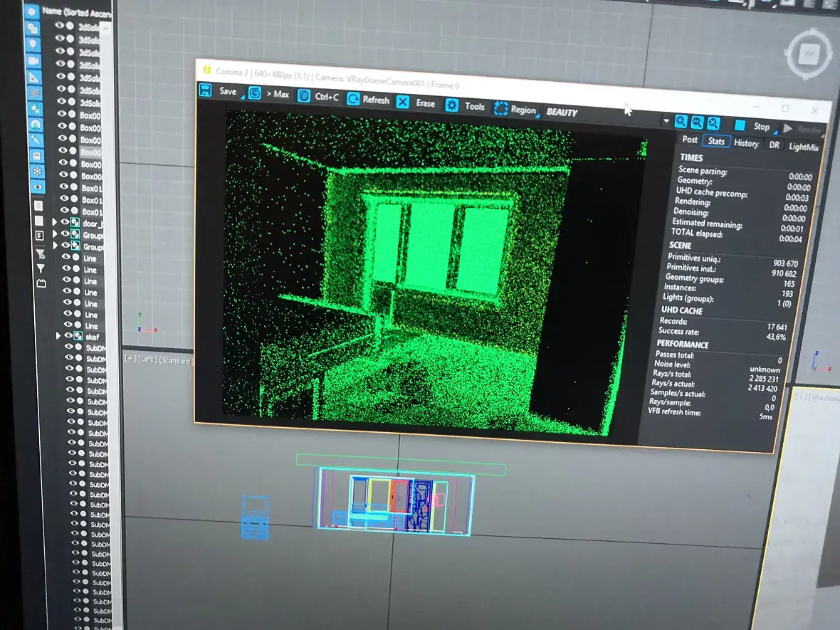Toggle the Display Hidden Objects eye icon
The image size is (840, 630).
pos(38,187)
